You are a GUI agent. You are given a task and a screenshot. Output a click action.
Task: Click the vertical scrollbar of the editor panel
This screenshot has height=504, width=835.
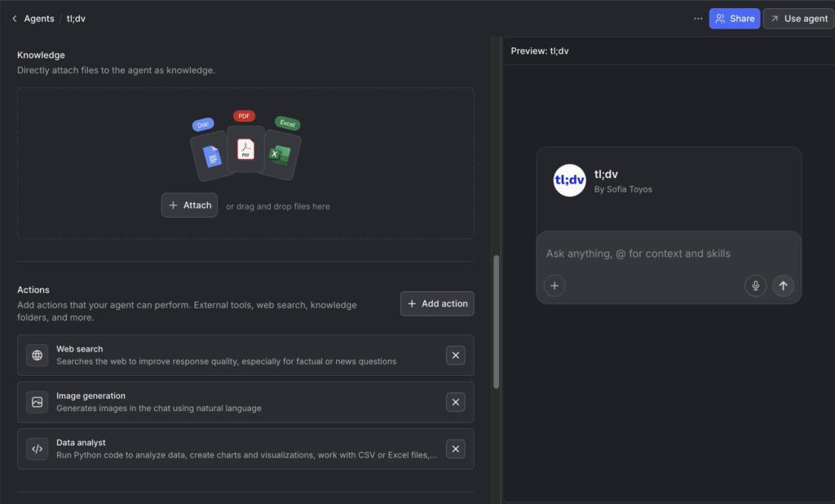click(497, 322)
